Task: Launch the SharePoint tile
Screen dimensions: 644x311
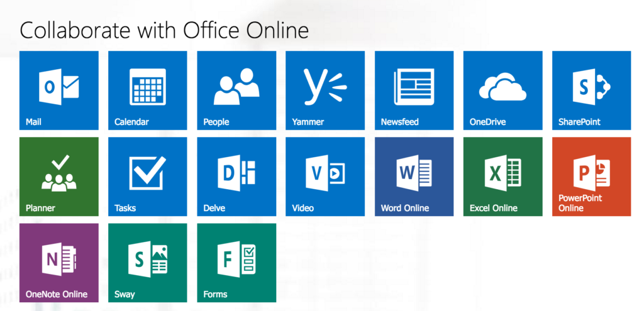Action: 591,90
